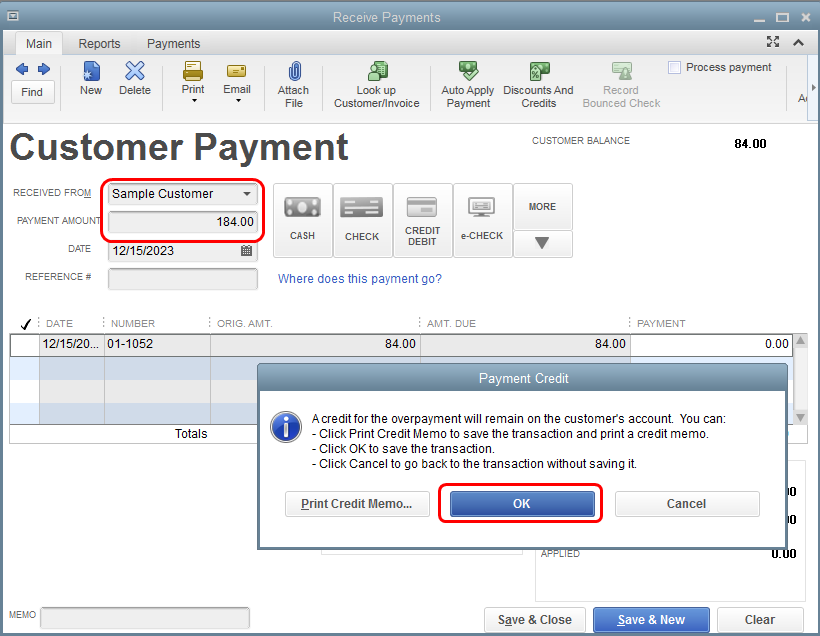Click the invoice list up-arrow

pos(801,341)
